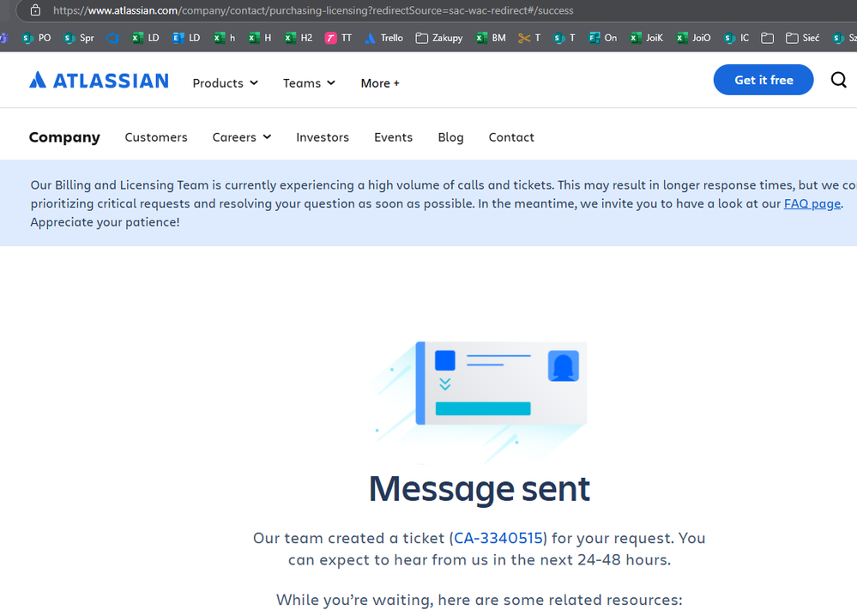Open the Azure DevOps bookmark icon

tap(113, 38)
